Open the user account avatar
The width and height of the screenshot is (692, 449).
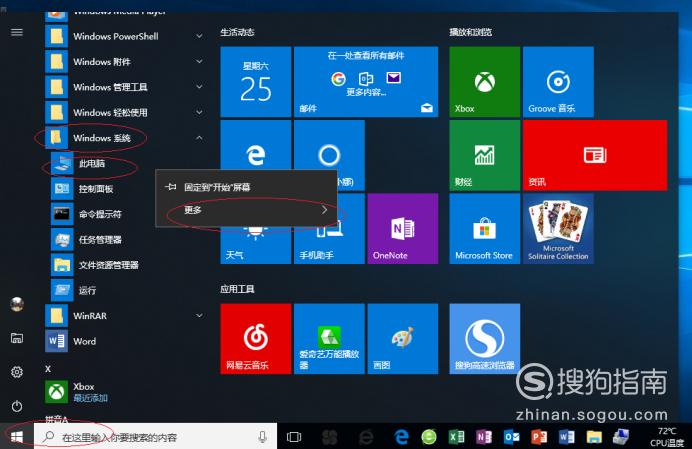coord(17,304)
